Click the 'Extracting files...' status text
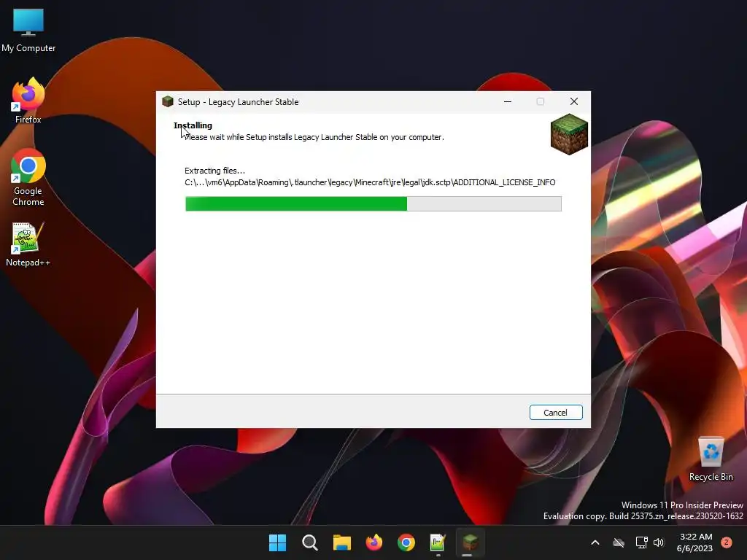Viewport: 747px width, 560px height. pyautogui.click(x=215, y=171)
